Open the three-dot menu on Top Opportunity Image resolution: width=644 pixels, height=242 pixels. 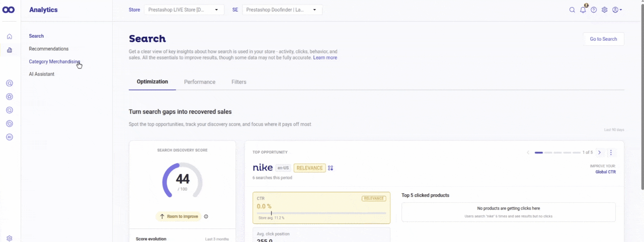[x=611, y=152]
